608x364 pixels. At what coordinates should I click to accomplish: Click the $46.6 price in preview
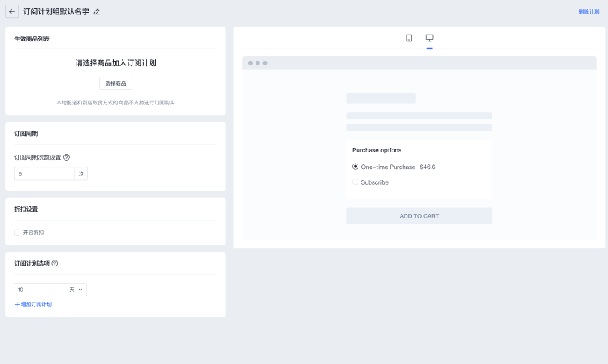(428, 167)
